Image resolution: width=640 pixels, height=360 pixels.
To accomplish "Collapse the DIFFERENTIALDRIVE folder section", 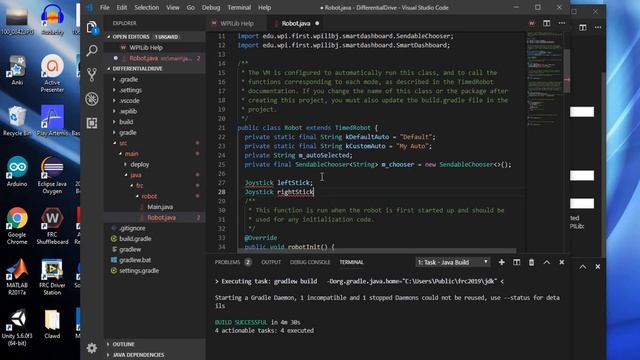I will 155,69.
